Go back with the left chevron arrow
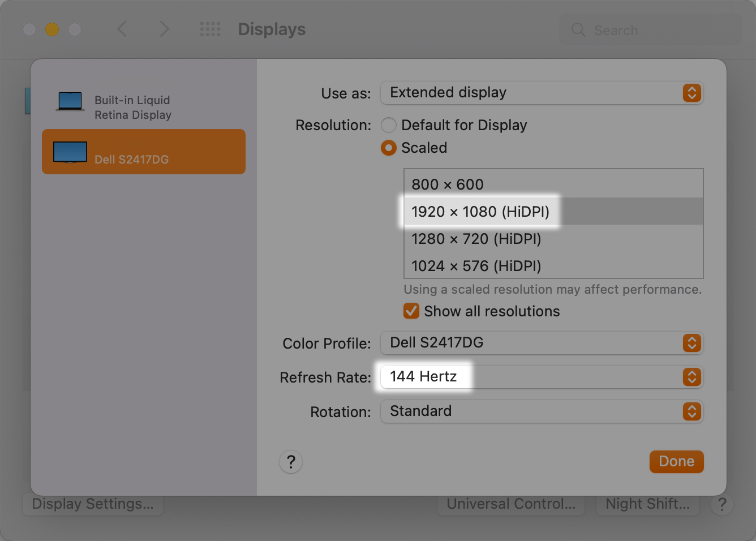The height and width of the screenshot is (541, 756). 122,29
